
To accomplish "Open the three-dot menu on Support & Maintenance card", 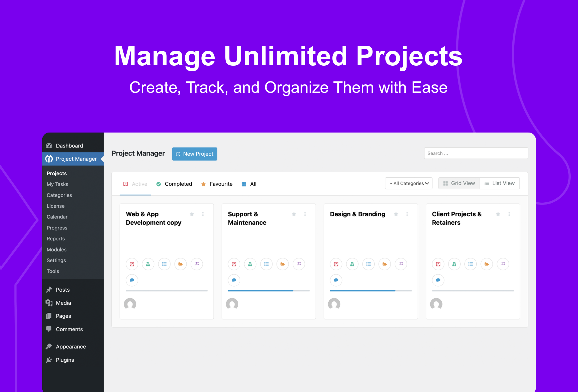I will click(305, 214).
